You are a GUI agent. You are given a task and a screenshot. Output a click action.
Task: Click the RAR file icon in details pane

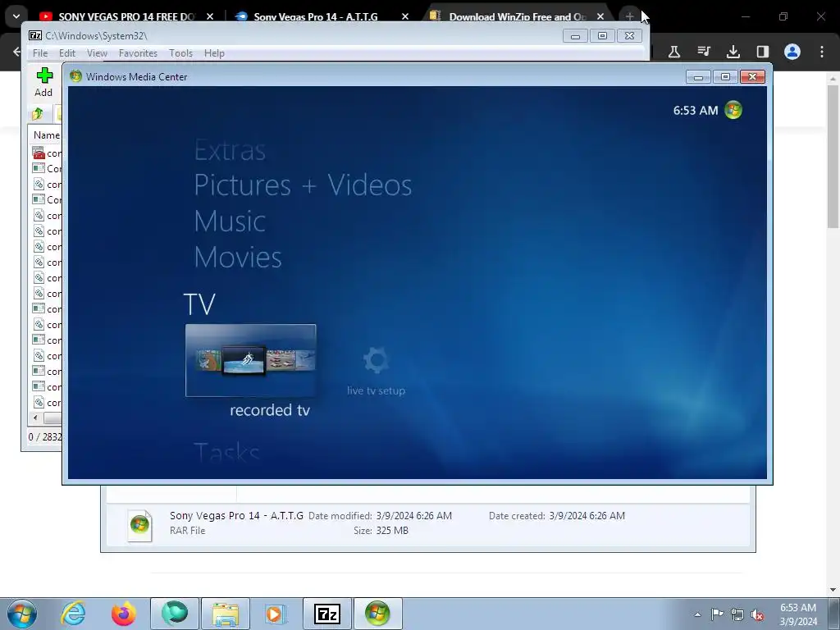pyautogui.click(x=139, y=524)
